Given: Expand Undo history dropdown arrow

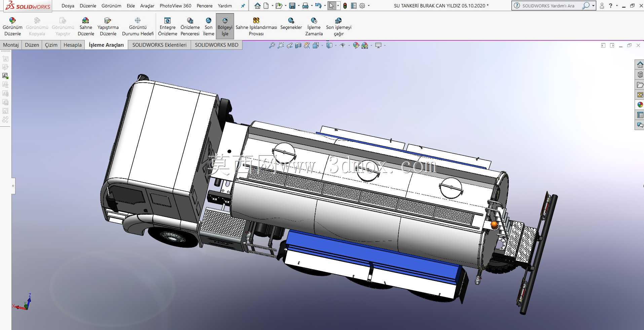Looking at the screenshot, I should tap(325, 6).
